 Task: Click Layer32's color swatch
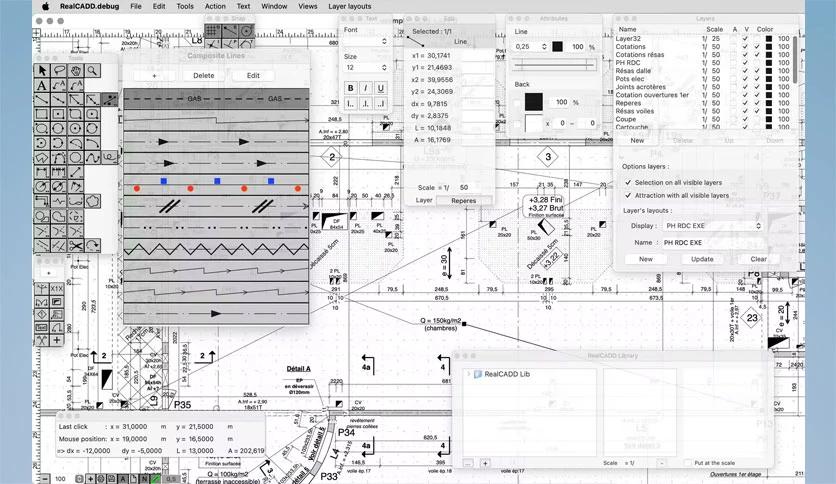(769, 39)
